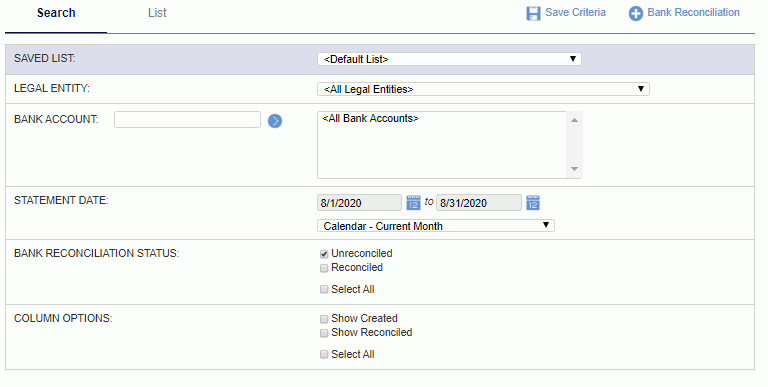This screenshot has width=768, height=387.
Task: Open the Legal Entity dropdown
Action: click(483, 89)
